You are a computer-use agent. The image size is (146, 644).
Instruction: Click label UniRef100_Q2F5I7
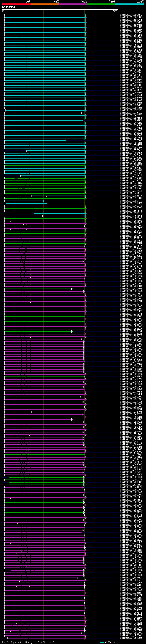click(131, 246)
